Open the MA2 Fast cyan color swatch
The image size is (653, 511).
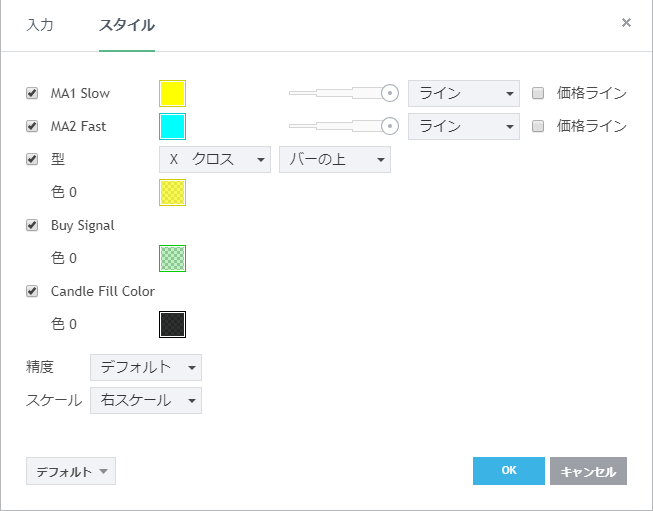click(172, 126)
